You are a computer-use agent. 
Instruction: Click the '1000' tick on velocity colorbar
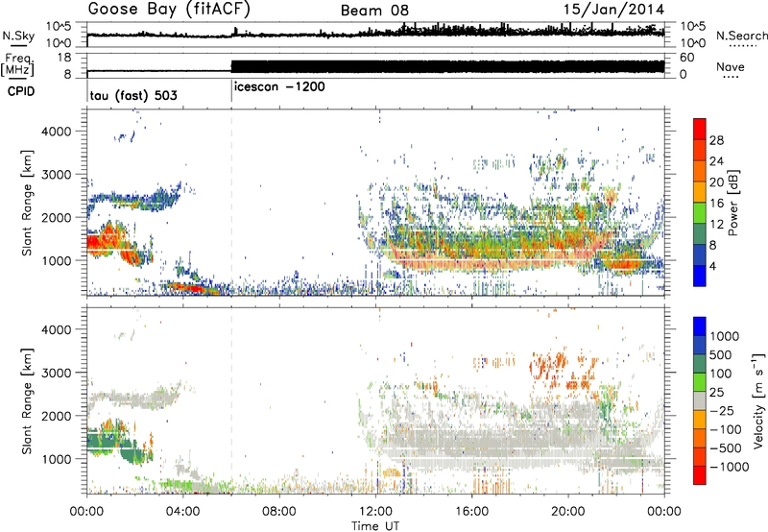click(x=724, y=336)
